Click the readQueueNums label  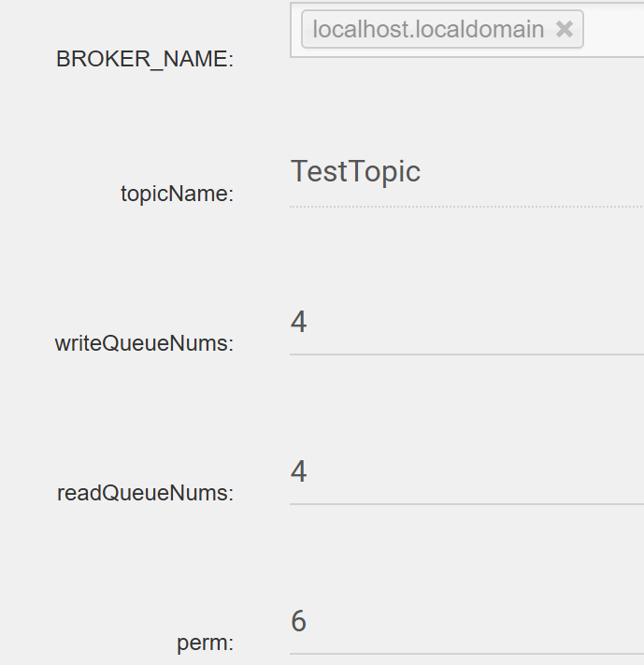coord(145,493)
